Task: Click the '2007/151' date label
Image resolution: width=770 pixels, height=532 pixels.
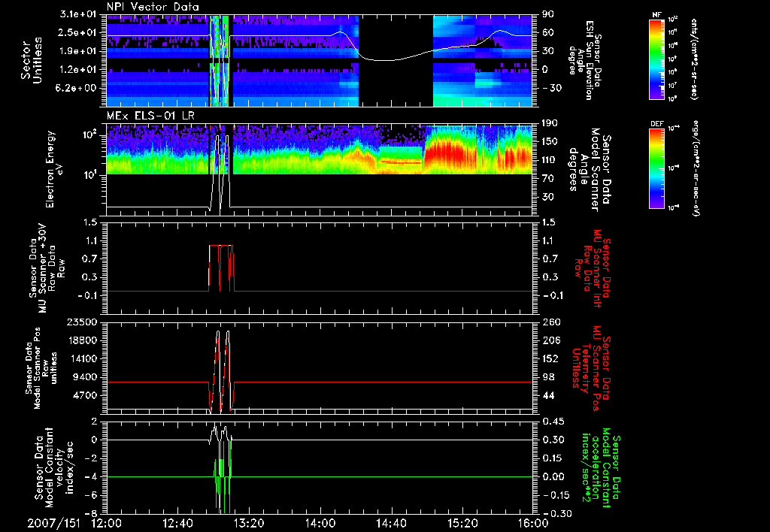Action: [53, 523]
